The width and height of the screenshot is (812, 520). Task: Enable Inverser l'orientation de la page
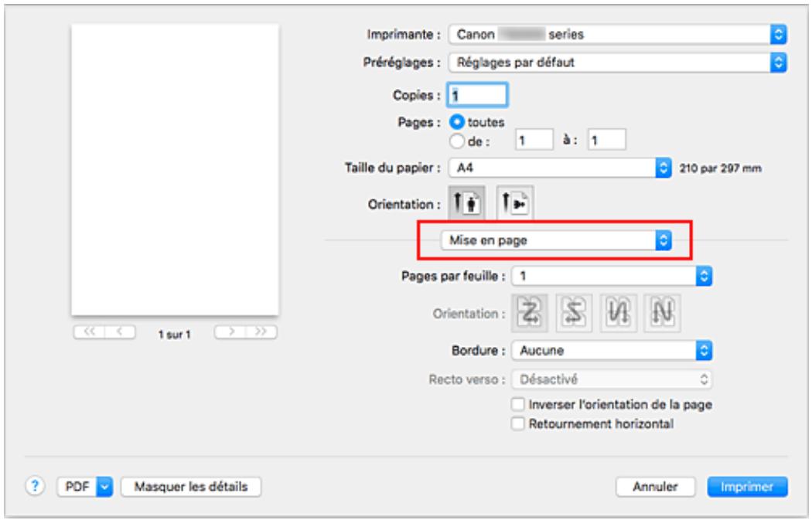[518, 404]
